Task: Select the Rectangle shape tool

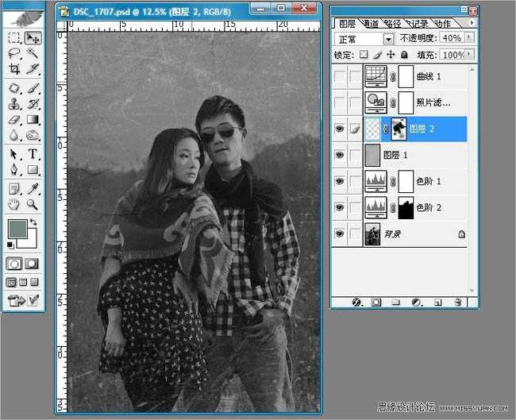Action: coord(33,170)
